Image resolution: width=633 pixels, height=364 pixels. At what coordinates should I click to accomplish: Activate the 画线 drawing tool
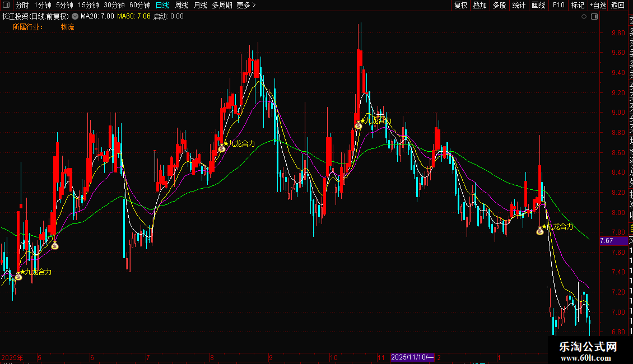pyautogui.click(x=538, y=5)
